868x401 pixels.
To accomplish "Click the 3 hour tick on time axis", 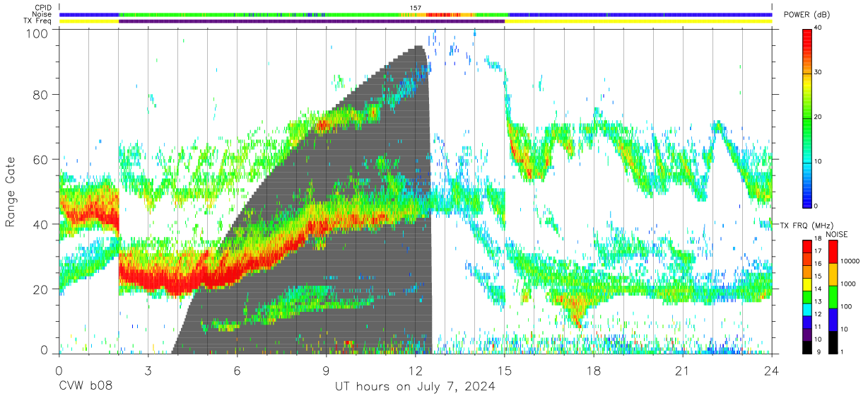I will coord(148,371).
